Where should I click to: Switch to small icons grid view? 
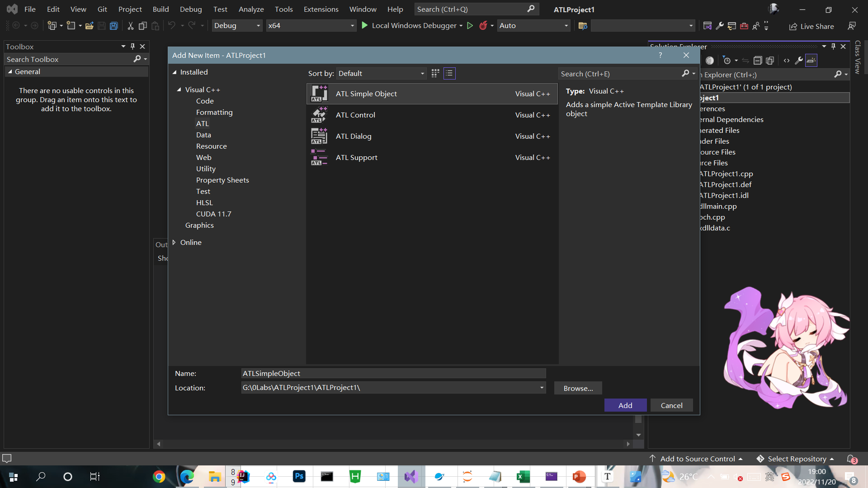[x=435, y=73]
